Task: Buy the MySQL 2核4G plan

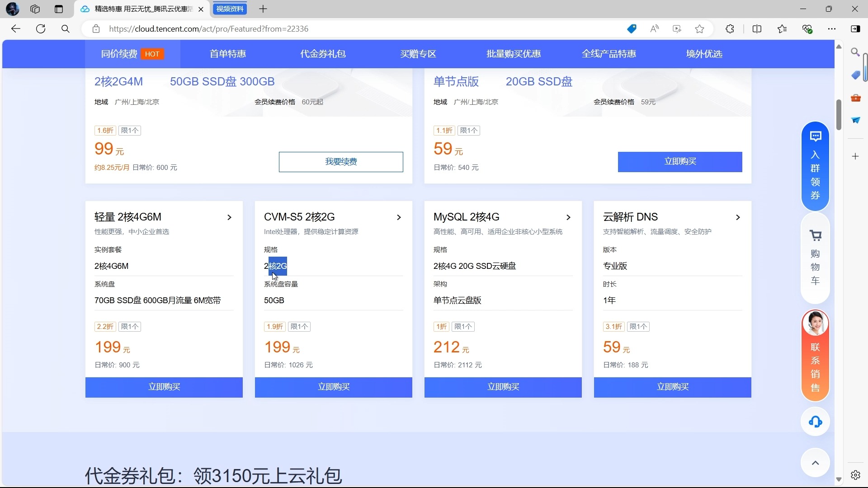Action: (503, 387)
